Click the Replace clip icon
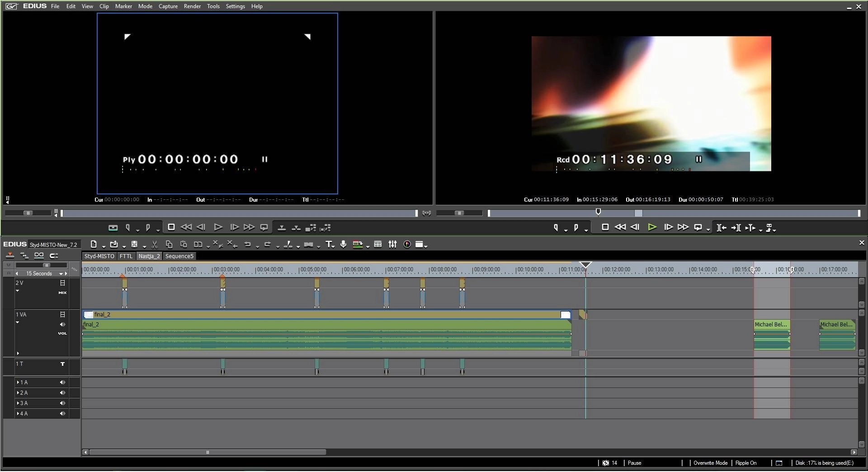Viewport: 868px width, 472px height. click(x=198, y=244)
